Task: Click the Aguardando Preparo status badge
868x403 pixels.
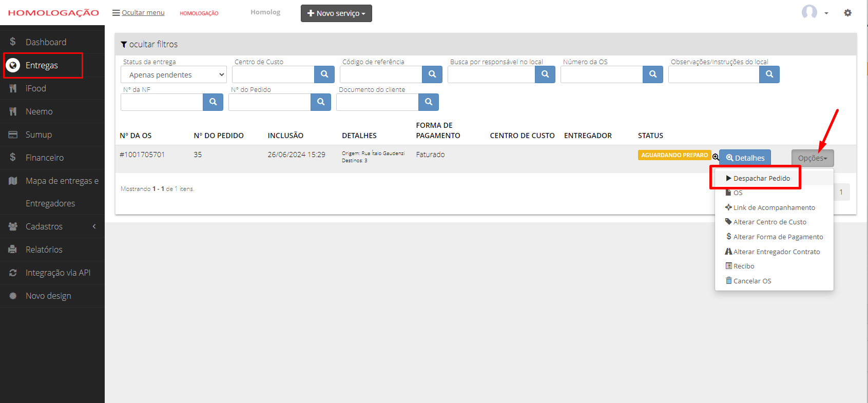Action: (674, 155)
